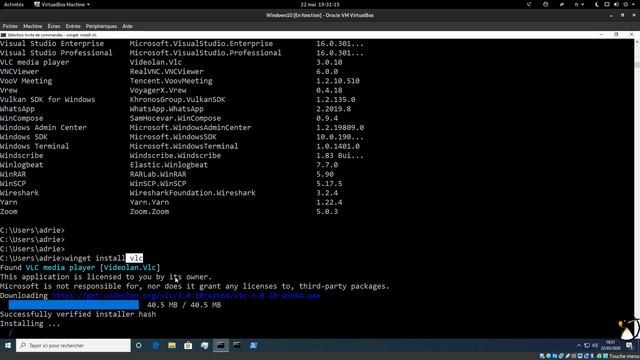Open the Entrée menu in VirtualBox

coord(73,26)
